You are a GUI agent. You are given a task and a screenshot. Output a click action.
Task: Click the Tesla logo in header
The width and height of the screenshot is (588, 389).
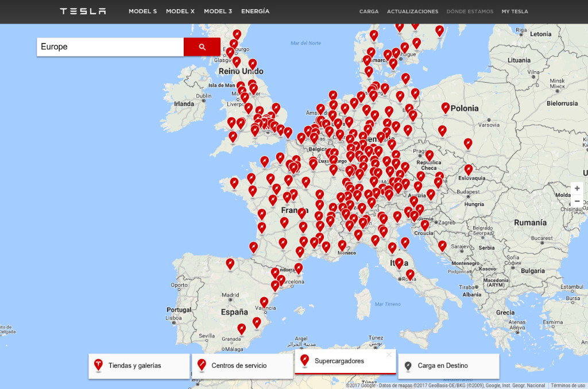click(x=83, y=11)
